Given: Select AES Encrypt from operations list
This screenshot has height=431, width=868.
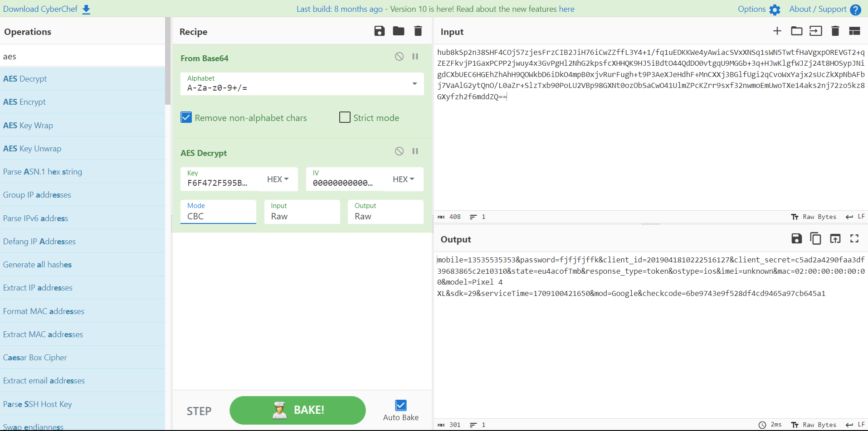Looking at the screenshot, I should [83, 102].
